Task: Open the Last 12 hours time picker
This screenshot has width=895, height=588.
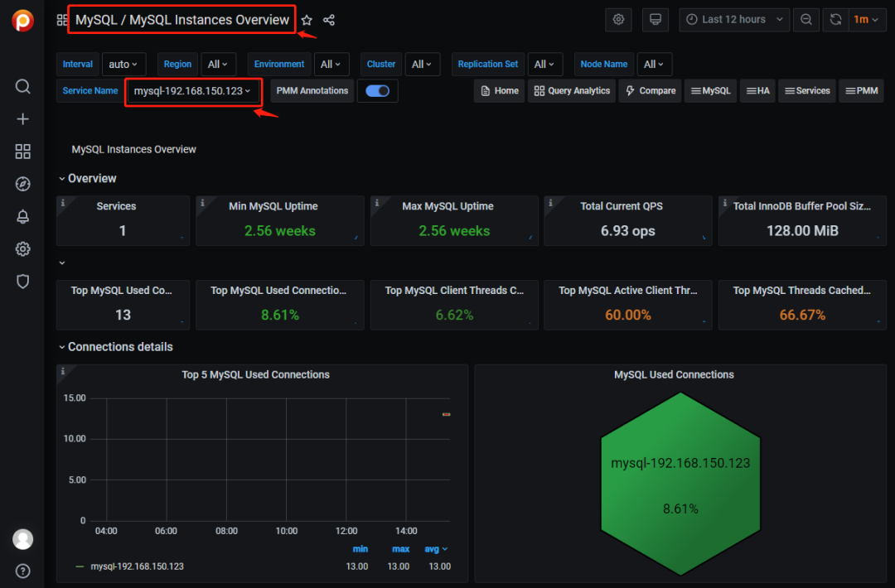Action: coord(734,19)
